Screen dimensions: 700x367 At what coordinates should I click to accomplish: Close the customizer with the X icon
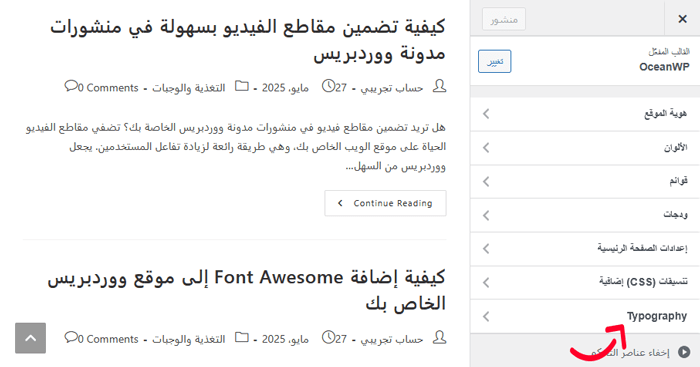tap(682, 19)
